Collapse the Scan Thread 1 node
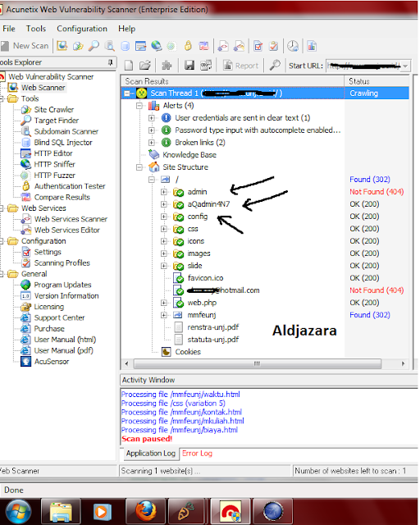This screenshot has height=525, width=420. [x=127, y=94]
